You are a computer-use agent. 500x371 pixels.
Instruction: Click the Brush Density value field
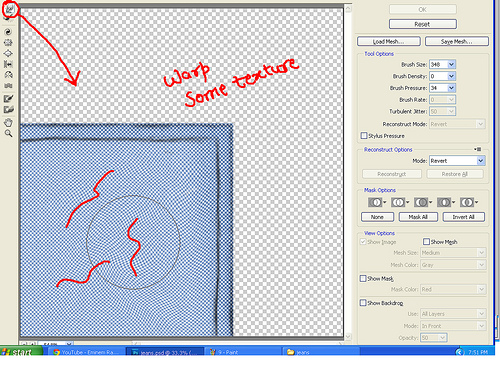point(438,76)
